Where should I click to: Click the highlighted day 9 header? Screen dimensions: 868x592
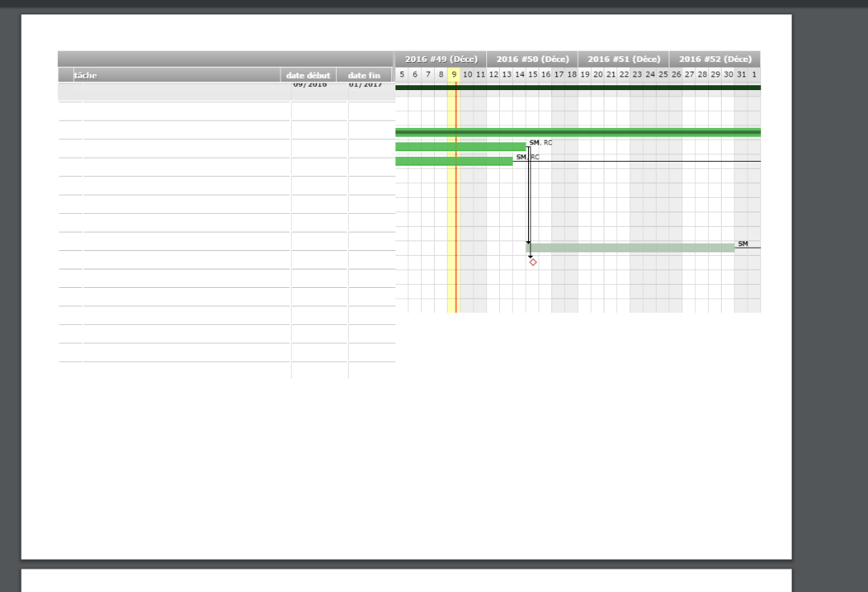click(454, 75)
